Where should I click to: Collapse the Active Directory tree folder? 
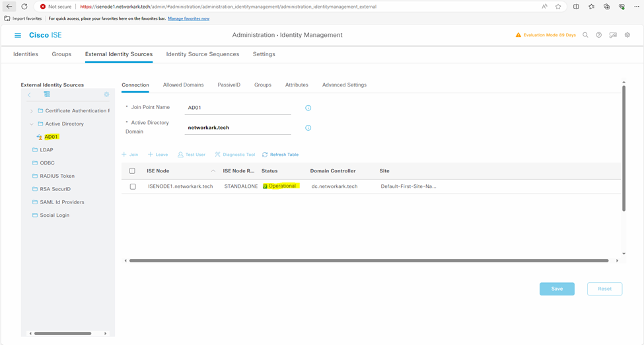32,124
